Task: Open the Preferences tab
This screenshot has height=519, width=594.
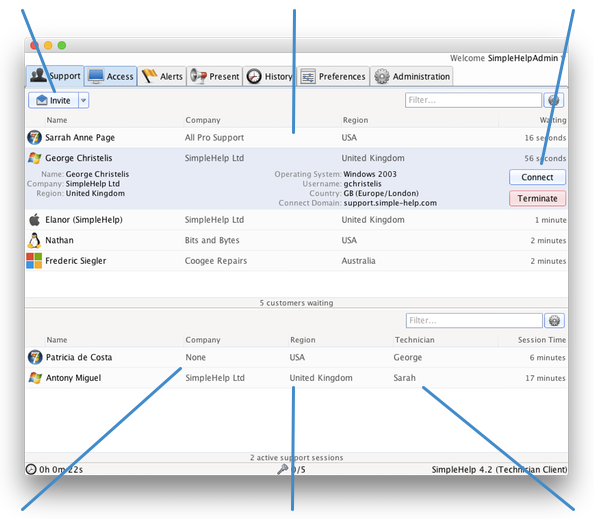Action: 333,76
